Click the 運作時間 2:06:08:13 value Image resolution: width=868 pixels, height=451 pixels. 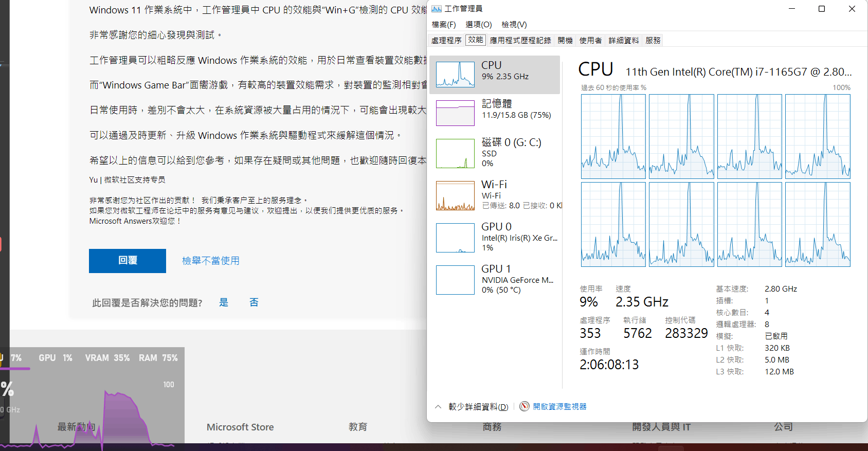(609, 365)
